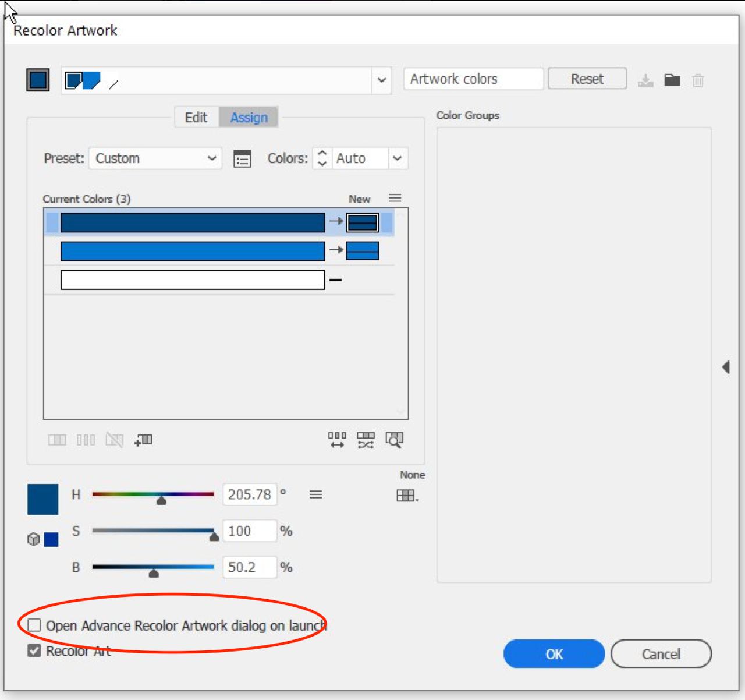Click the Colors Auto value field

coord(360,158)
